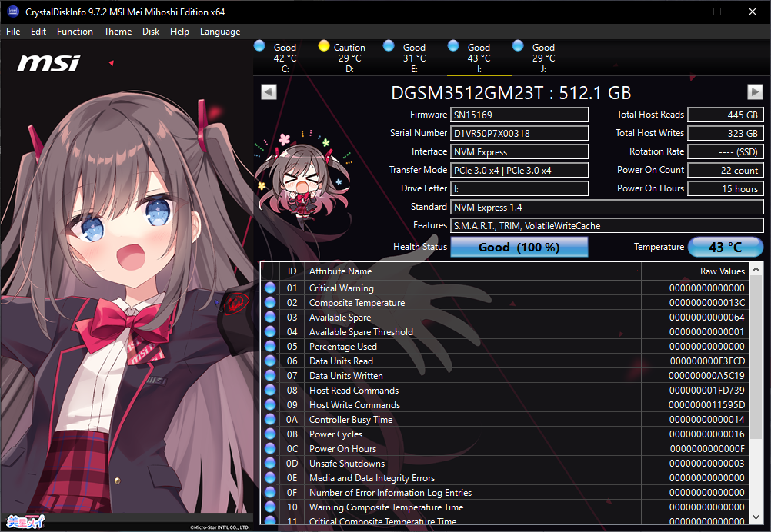The height and width of the screenshot is (532, 771).
Task: Select Number of Error Information Log Entries row
Action: pyautogui.click(x=505, y=493)
